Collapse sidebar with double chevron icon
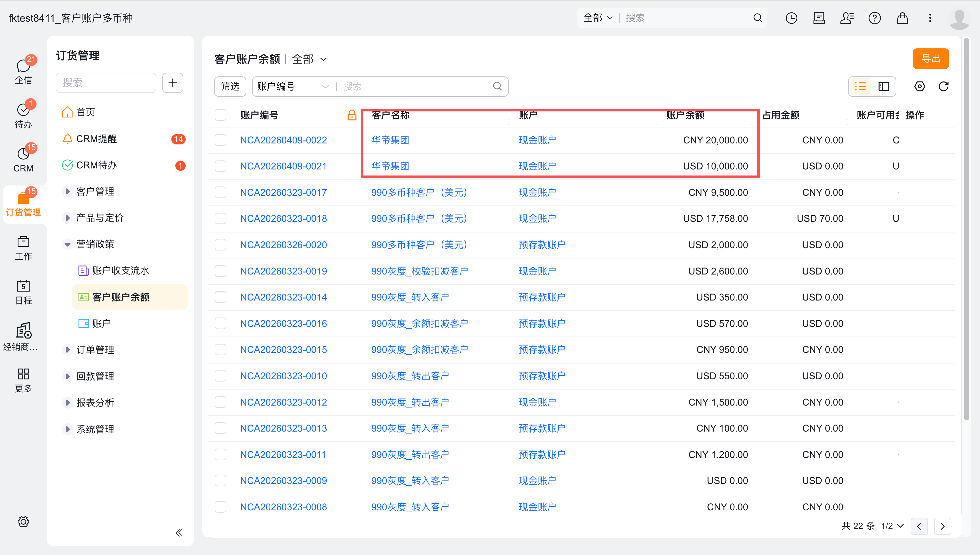 click(x=179, y=533)
